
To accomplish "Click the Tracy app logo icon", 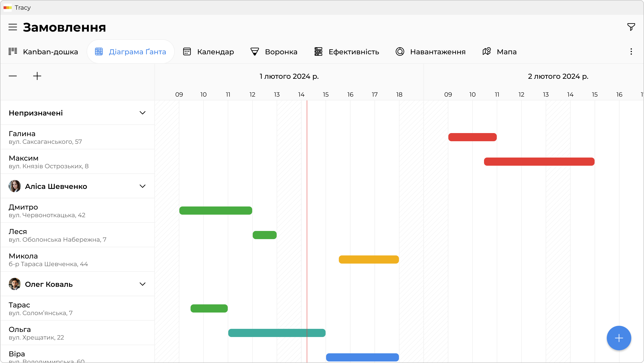I will (7, 8).
